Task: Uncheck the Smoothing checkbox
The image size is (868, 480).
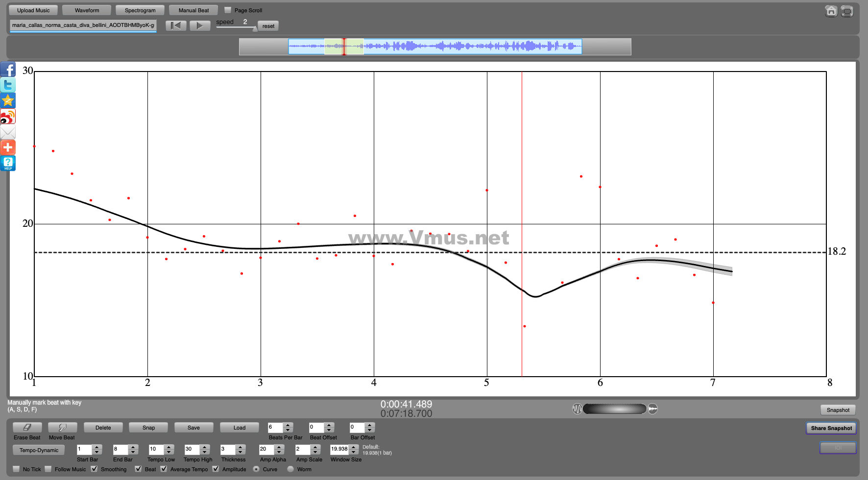Action: click(x=95, y=469)
